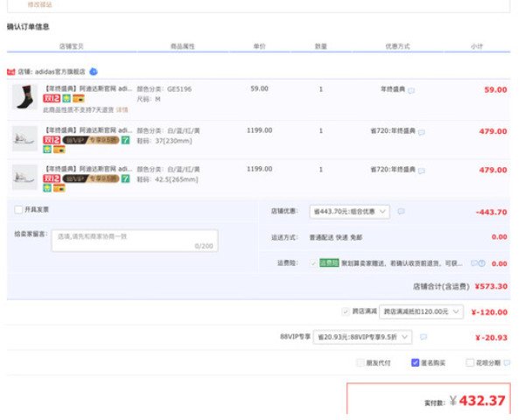
Task: Click the 双12 badge on the size 42.5 shoes
Action: pyautogui.click(x=52, y=178)
